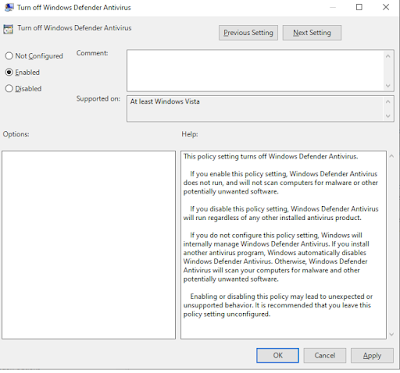Close the Turn off Windows Defender dialog
The height and width of the screenshot is (373, 400).
(386, 7)
